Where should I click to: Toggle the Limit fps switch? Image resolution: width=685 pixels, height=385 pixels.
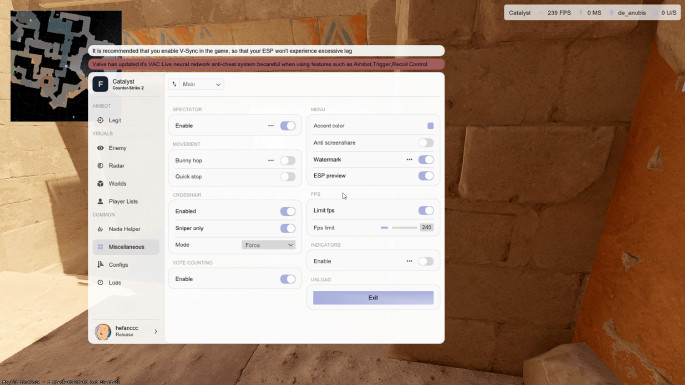coord(426,210)
